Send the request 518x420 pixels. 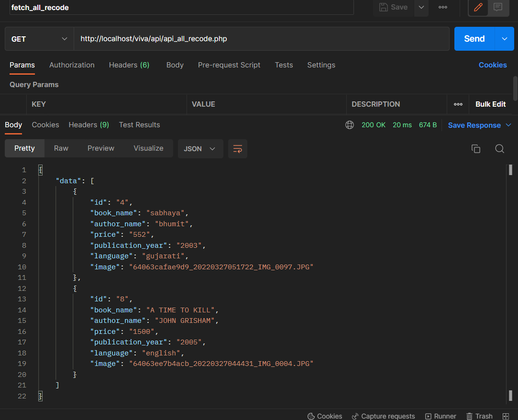coord(474,39)
